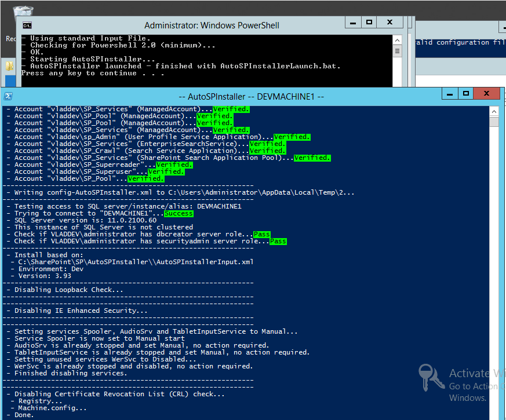Open the system menu icon of the Administrator PowerShell window
The image size is (506, 420).
27,25
